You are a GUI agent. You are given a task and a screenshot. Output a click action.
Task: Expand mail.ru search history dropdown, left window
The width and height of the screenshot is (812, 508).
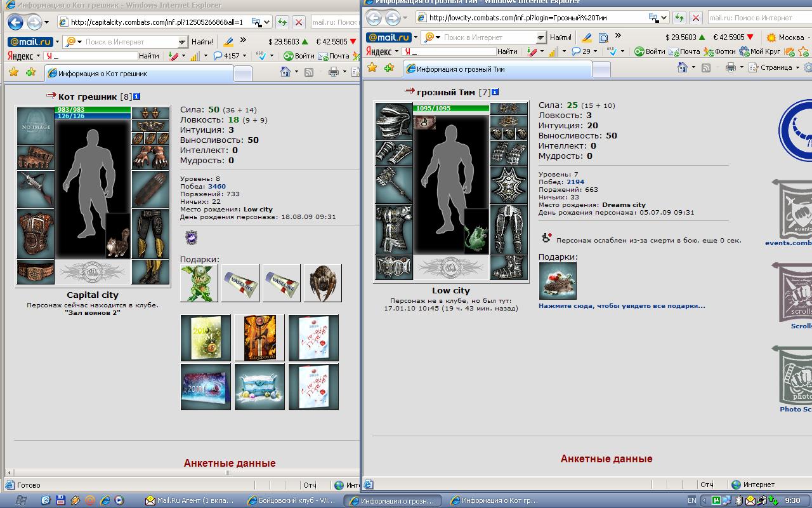tap(182, 42)
